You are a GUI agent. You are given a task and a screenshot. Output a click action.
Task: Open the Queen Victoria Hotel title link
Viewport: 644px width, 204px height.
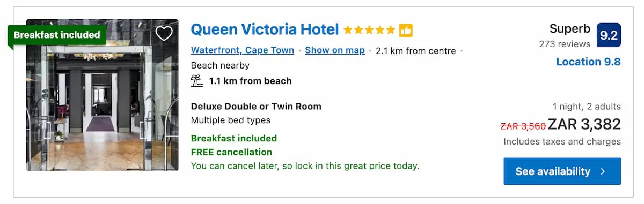coord(265,29)
